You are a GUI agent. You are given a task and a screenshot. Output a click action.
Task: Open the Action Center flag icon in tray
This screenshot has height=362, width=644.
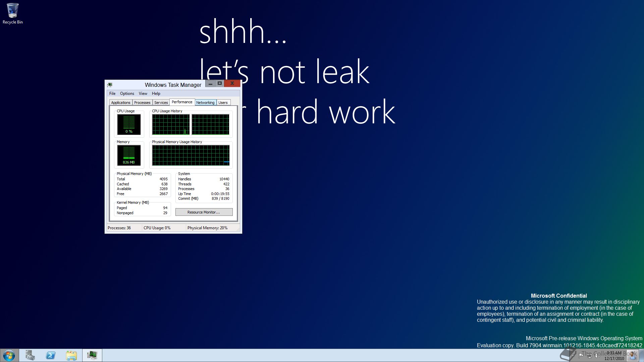581,355
